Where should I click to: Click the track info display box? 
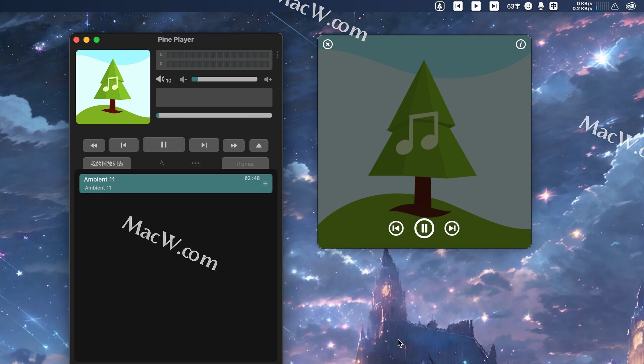coord(214,98)
